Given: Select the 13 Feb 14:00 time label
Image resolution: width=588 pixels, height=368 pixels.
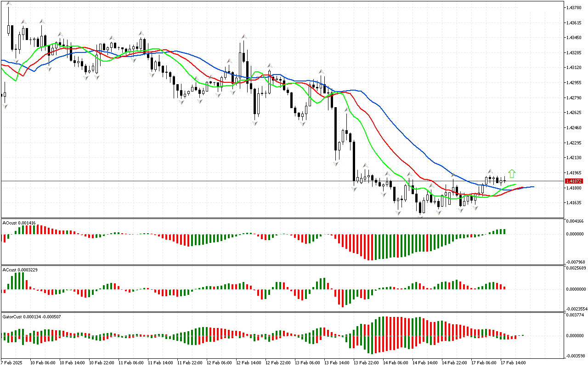Looking at the screenshot, I should [x=336, y=363].
